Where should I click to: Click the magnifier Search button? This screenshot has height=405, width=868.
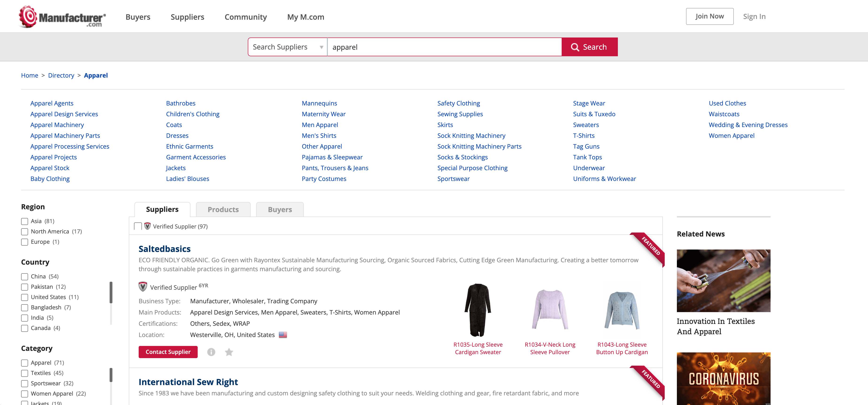click(589, 47)
